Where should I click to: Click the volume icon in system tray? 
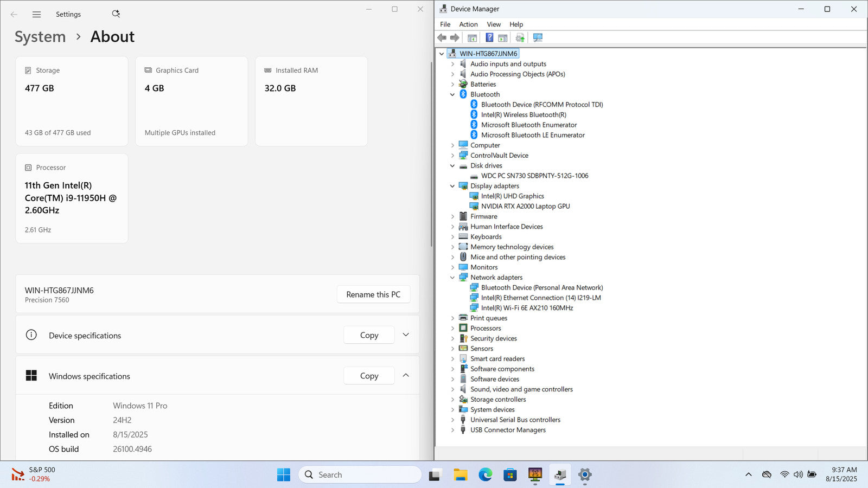coord(798,474)
